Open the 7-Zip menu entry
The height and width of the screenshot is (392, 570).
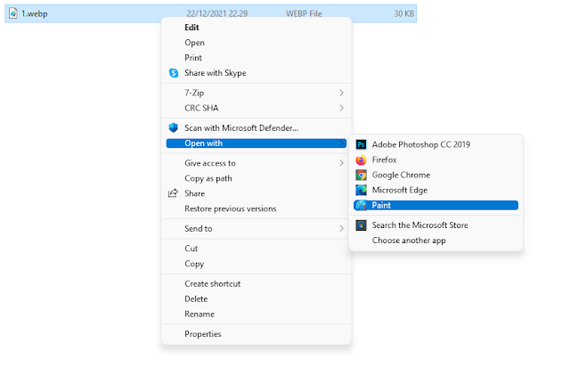click(256, 93)
